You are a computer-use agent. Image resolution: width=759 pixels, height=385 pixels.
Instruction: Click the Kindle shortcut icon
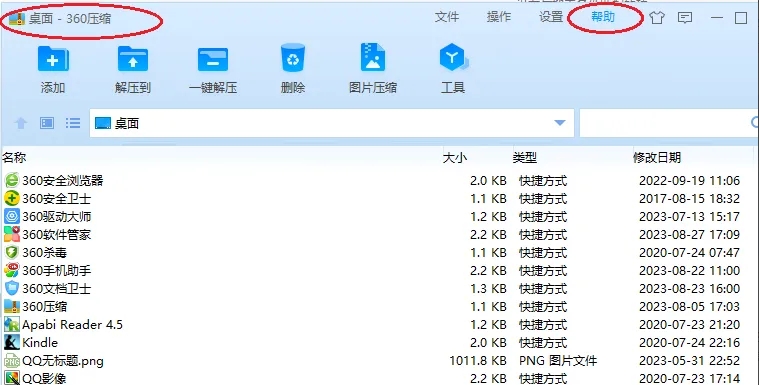(x=12, y=342)
